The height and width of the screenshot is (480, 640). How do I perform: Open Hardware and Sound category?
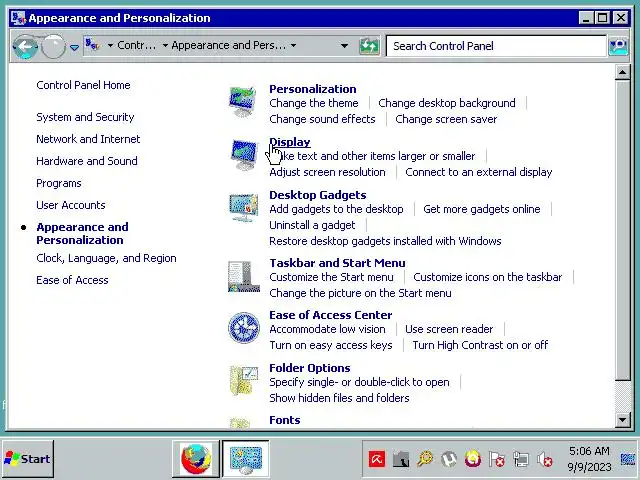(87, 161)
